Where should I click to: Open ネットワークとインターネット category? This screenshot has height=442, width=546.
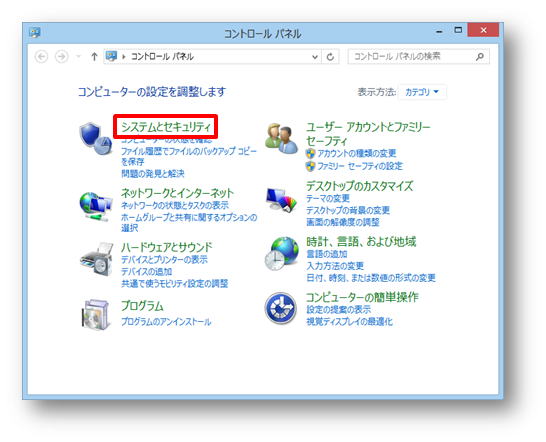point(177,193)
